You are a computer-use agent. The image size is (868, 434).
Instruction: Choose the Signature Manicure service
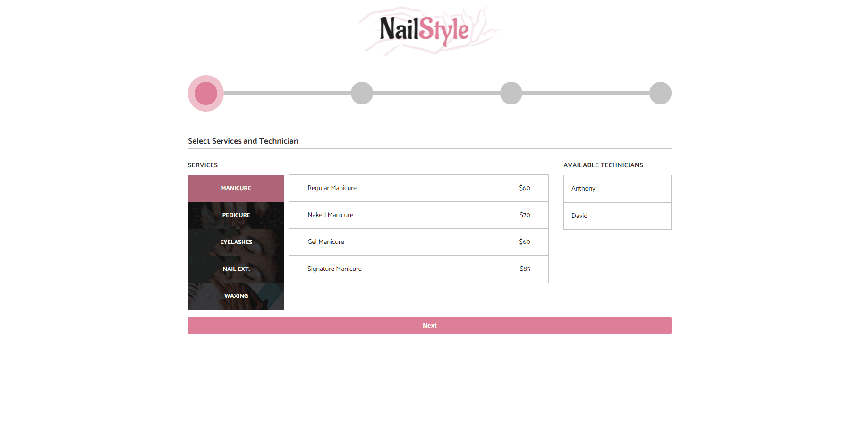[x=419, y=269]
